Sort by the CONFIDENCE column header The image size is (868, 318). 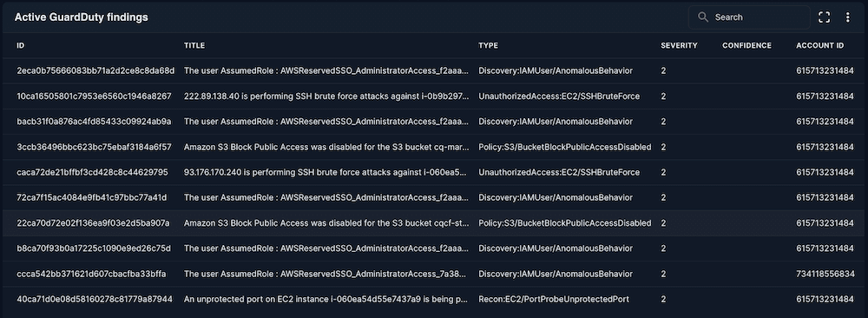tap(746, 45)
